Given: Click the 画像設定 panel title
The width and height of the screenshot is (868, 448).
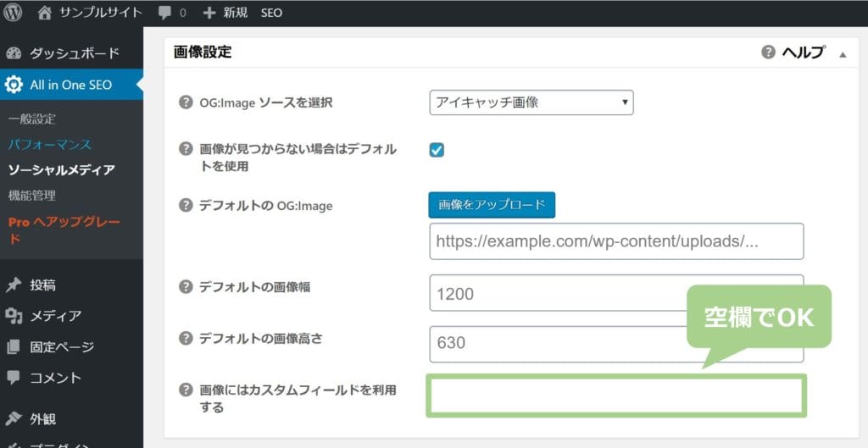Looking at the screenshot, I should 203,53.
